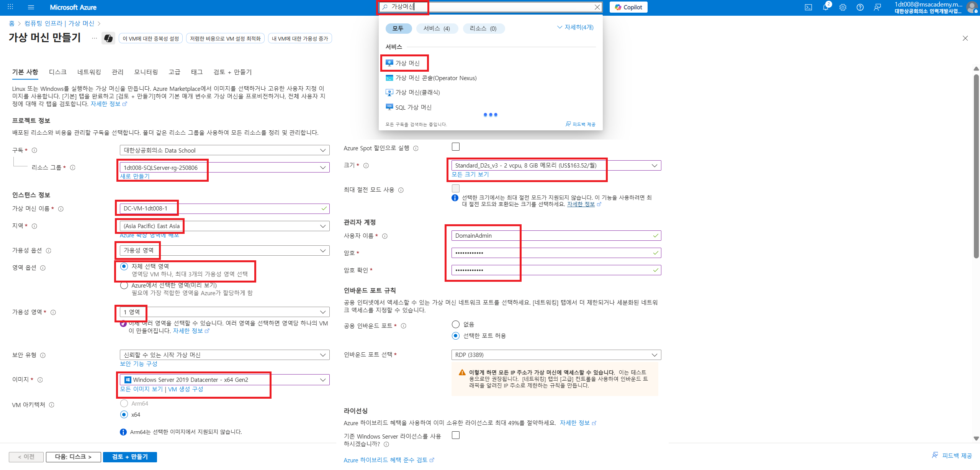The width and height of the screenshot is (980, 470).
Task: Open the portal settings gear icon
Action: (x=843, y=7)
